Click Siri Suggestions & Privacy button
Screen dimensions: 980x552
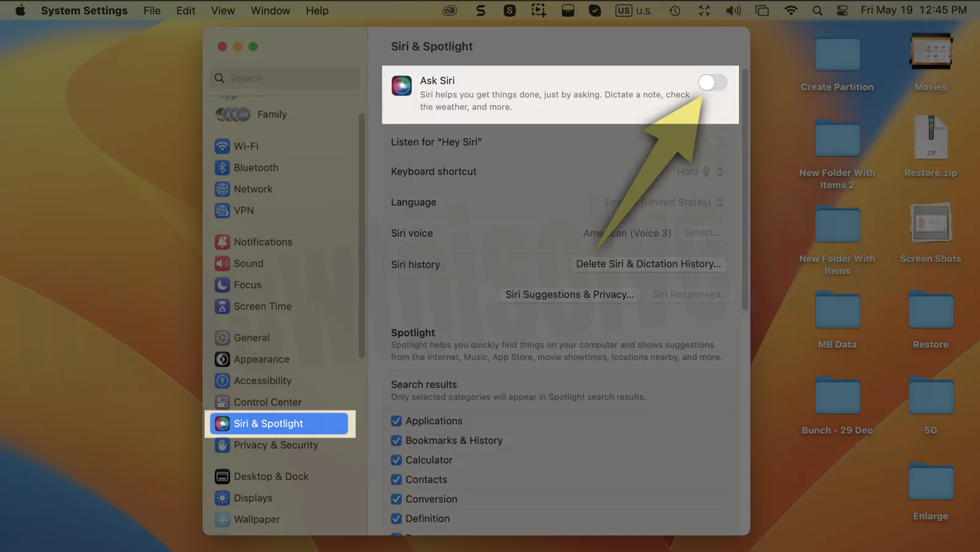[569, 294]
